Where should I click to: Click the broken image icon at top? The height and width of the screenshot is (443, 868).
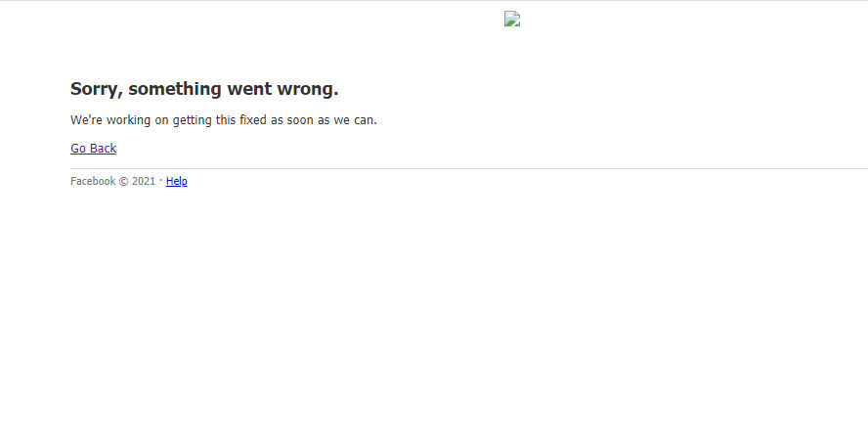point(512,19)
